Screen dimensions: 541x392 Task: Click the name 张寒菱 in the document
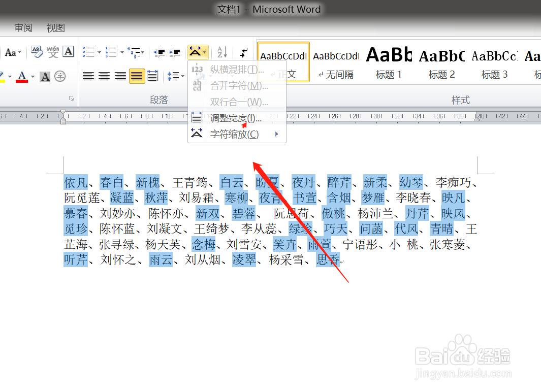447,244
